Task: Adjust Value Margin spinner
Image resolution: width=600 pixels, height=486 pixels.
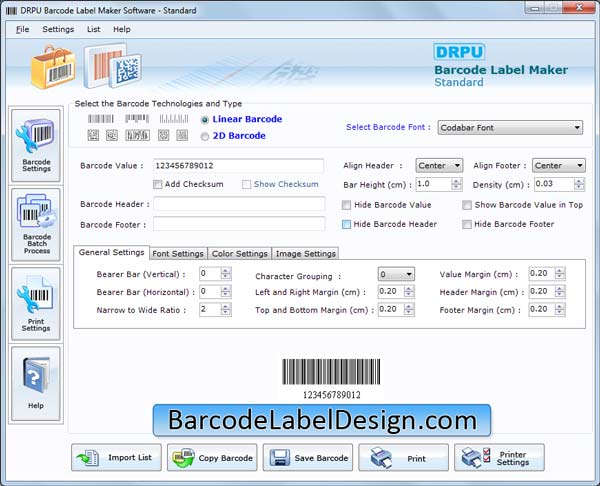Action: pyautogui.click(x=560, y=274)
